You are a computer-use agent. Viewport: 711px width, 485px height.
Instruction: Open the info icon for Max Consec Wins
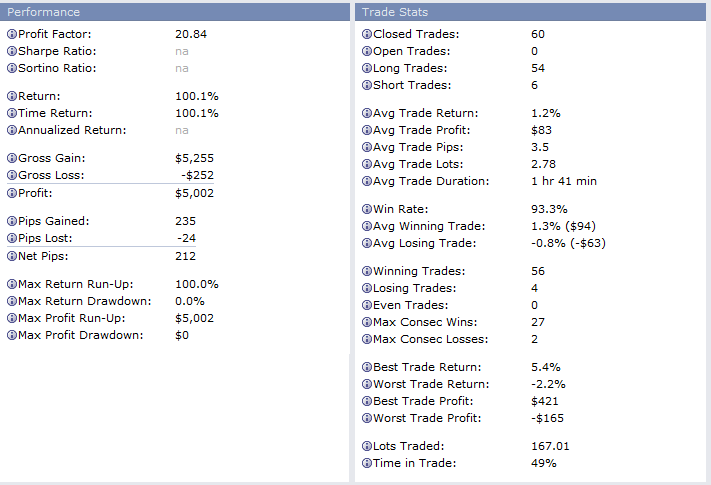pos(367,322)
